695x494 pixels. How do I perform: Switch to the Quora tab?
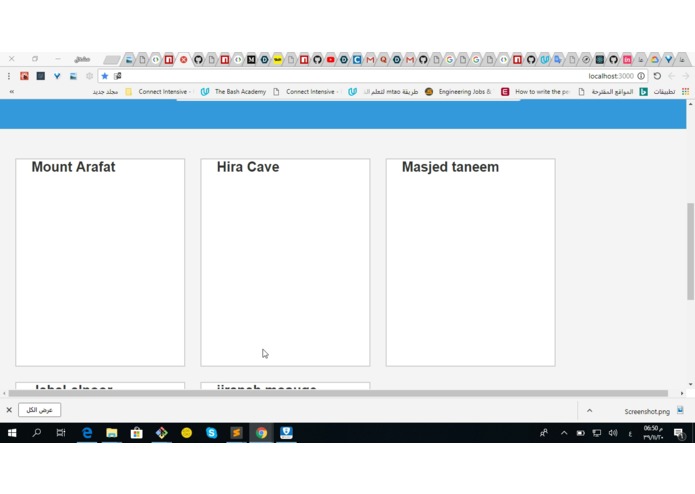pos(383,59)
